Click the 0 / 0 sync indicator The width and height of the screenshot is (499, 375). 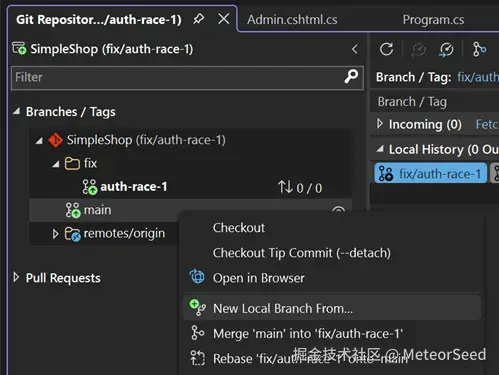point(300,188)
